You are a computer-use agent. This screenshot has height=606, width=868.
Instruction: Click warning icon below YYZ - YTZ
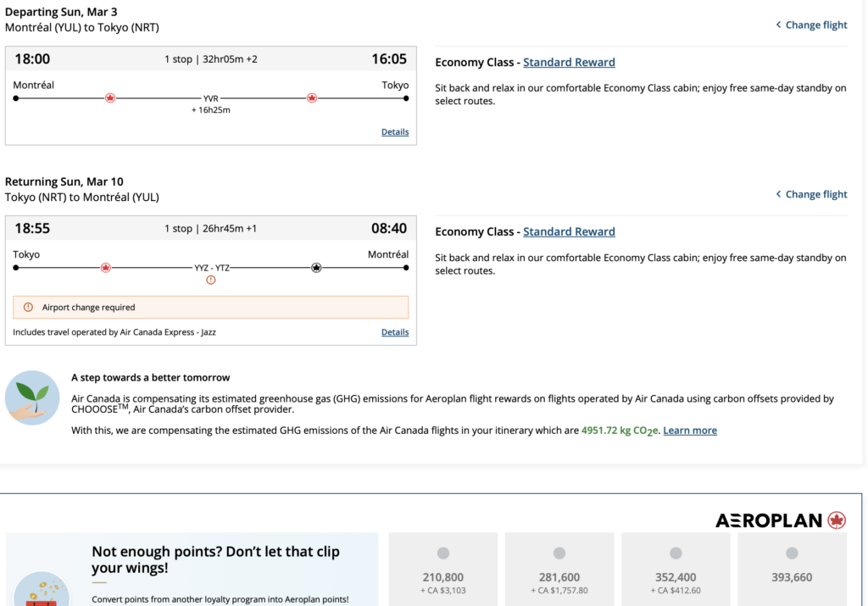[211, 281]
